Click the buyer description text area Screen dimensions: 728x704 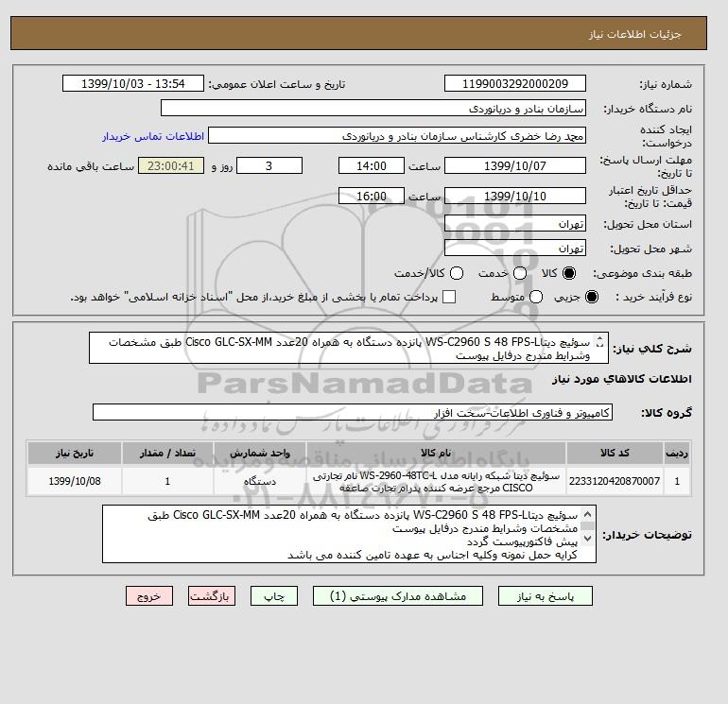click(x=349, y=534)
